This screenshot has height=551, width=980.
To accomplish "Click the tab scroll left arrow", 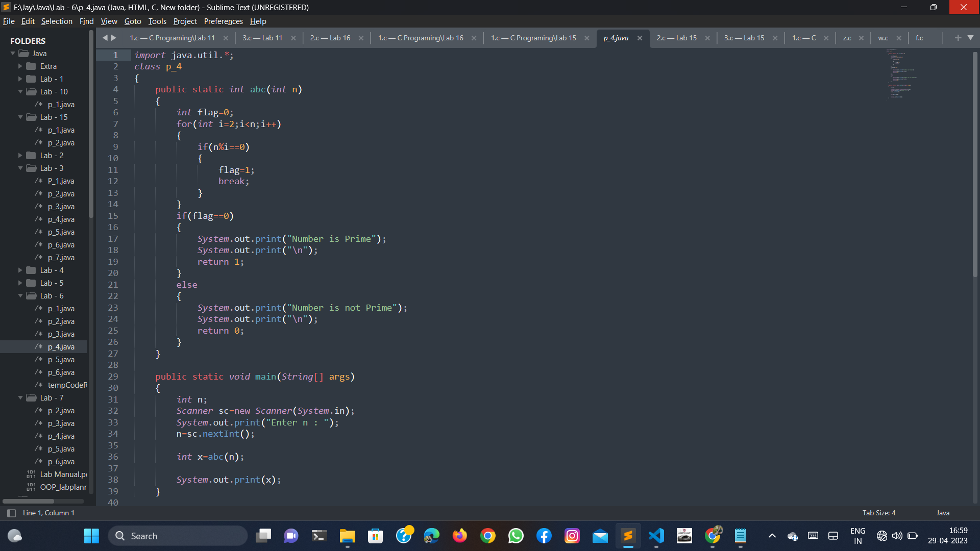I will (x=105, y=38).
